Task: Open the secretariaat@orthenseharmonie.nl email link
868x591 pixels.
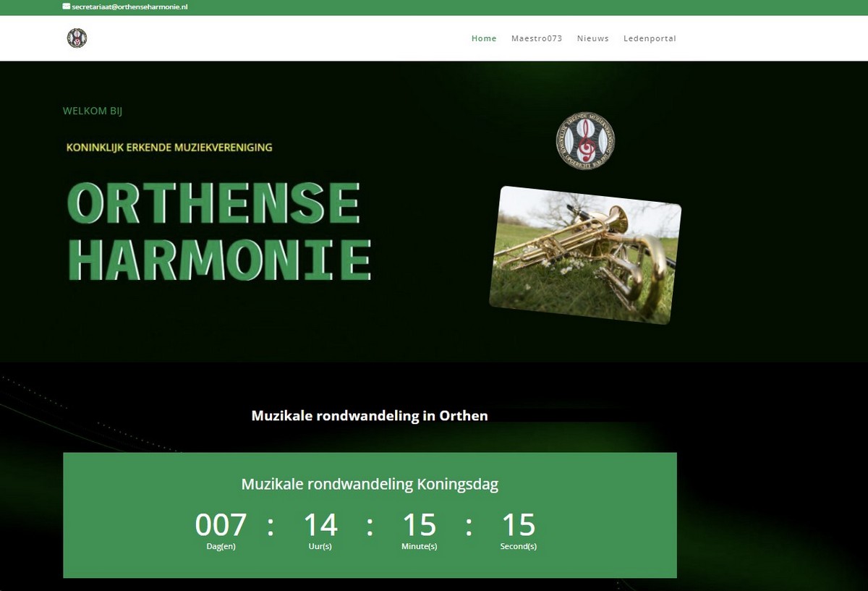Action: point(129,7)
